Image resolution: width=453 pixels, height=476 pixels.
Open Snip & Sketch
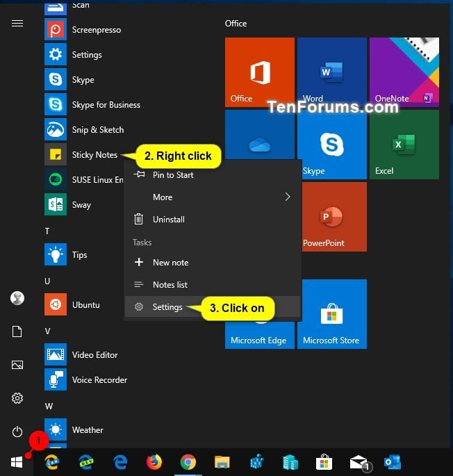(x=84, y=130)
